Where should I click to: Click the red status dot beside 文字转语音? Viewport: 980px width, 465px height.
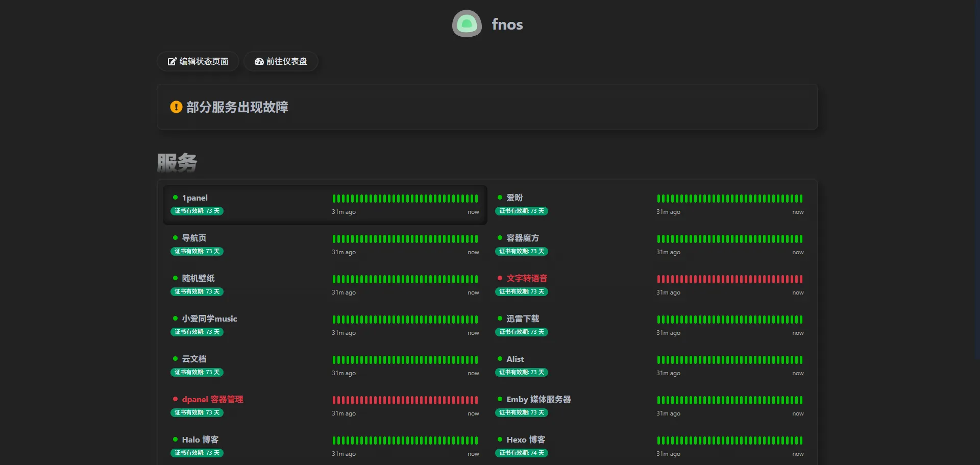[500, 278]
